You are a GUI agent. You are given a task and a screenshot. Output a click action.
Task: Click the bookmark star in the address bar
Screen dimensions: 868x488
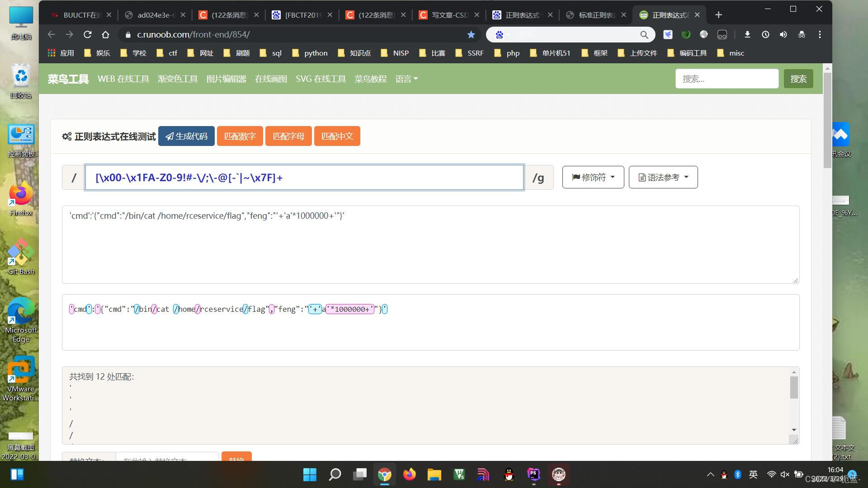click(471, 34)
